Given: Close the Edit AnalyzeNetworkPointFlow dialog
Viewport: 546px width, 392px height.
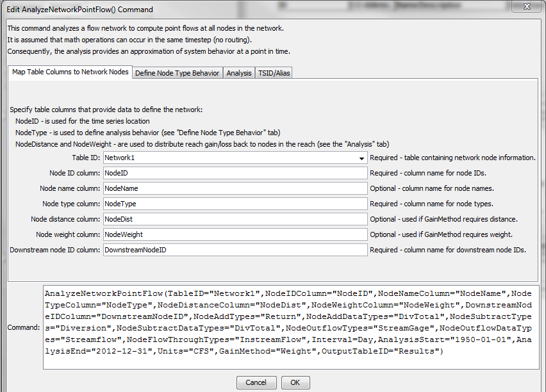Looking at the screenshot, I should pos(527,6).
